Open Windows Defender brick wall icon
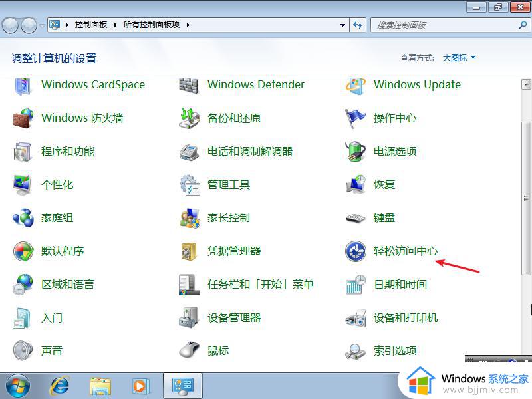Viewport: 532px width, 399px height. 189,86
